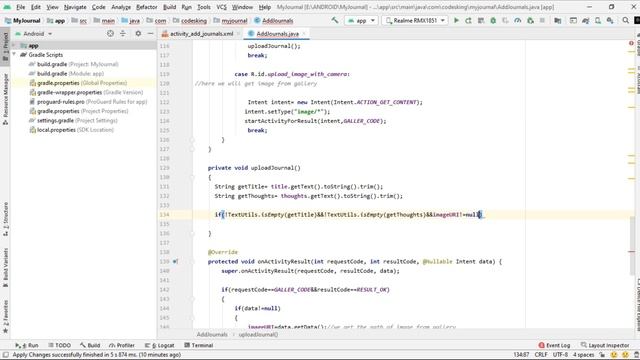Run the app with green play button

(x=456, y=20)
